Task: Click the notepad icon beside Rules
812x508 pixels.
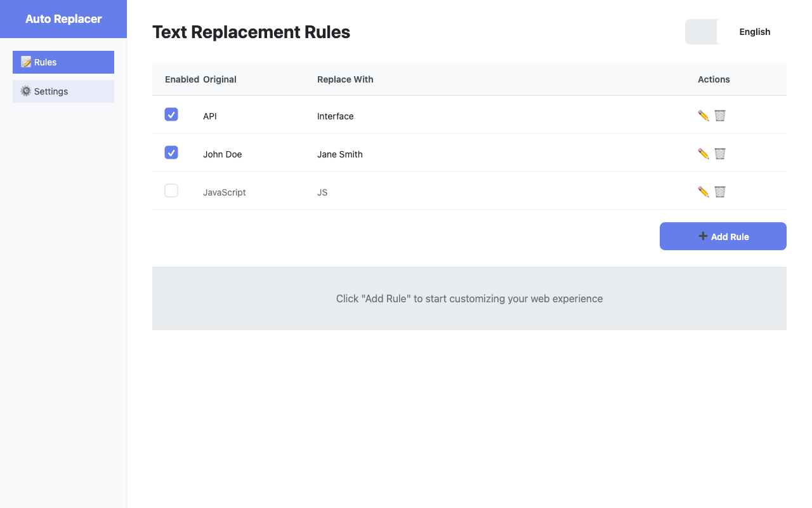Action: (26, 62)
